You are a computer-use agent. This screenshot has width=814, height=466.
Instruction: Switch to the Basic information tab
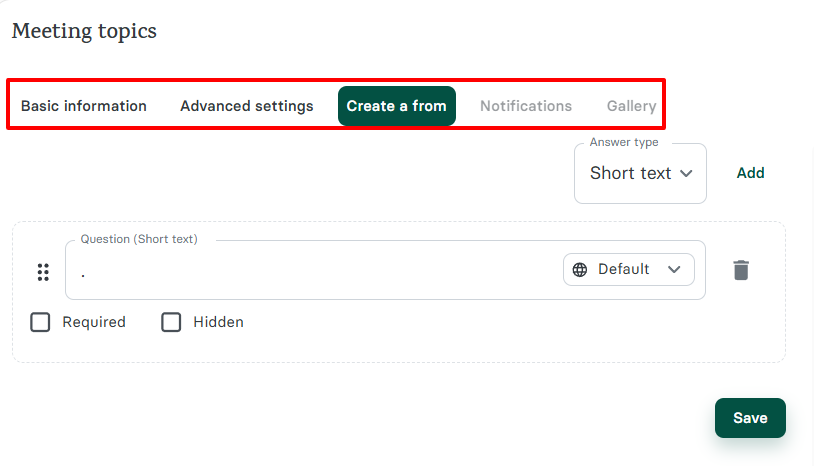point(84,106)
